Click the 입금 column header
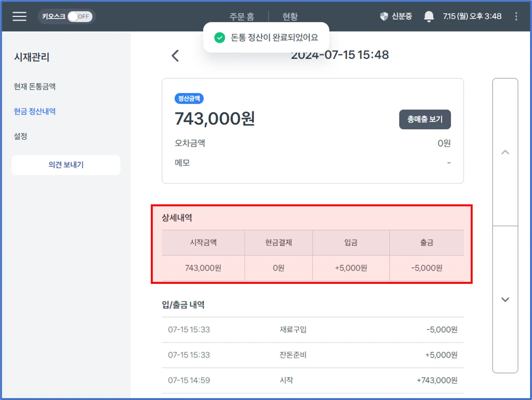The width and height of the screenshot is (532, 400). point(351,243)
